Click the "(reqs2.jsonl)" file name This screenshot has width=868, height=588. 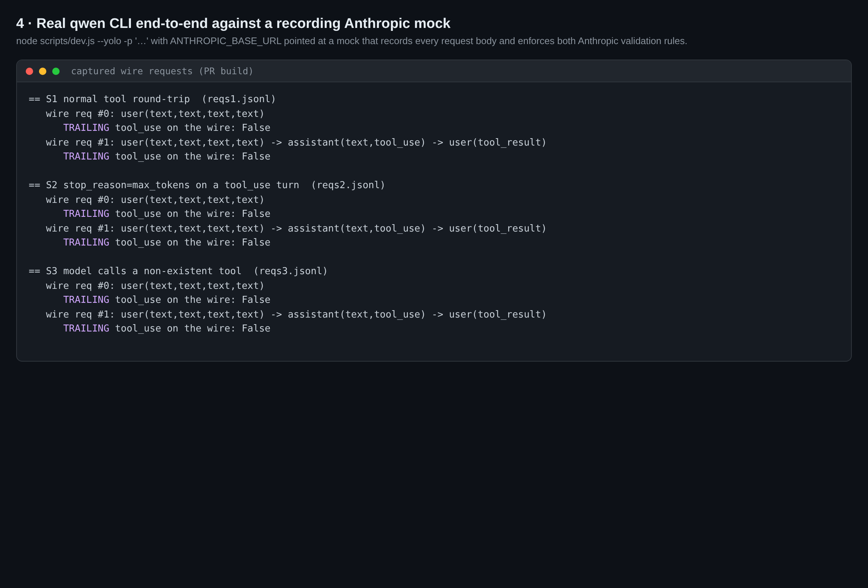pyautogui.click(x=348, y=186)
